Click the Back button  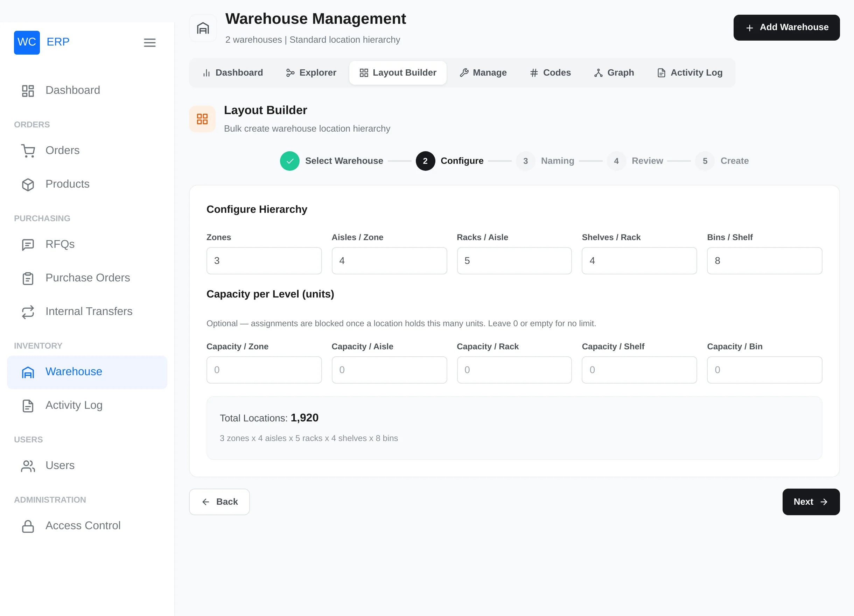(219, 502)
